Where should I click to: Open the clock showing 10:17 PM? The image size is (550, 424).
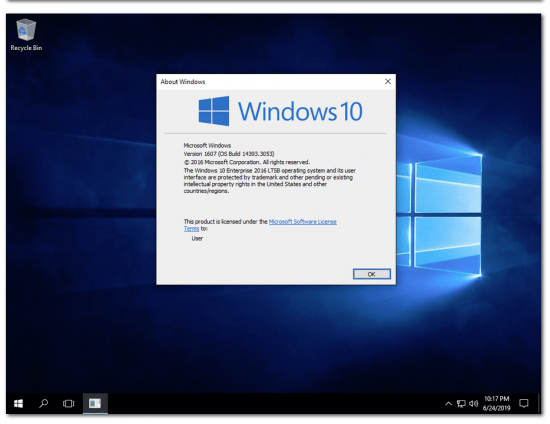coord(496,403)
